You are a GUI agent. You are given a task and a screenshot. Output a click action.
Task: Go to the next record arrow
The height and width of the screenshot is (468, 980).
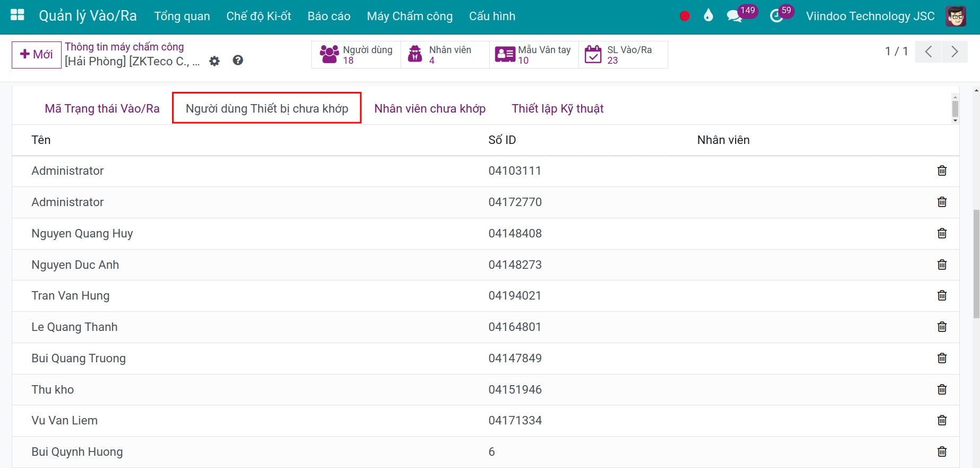954,52
